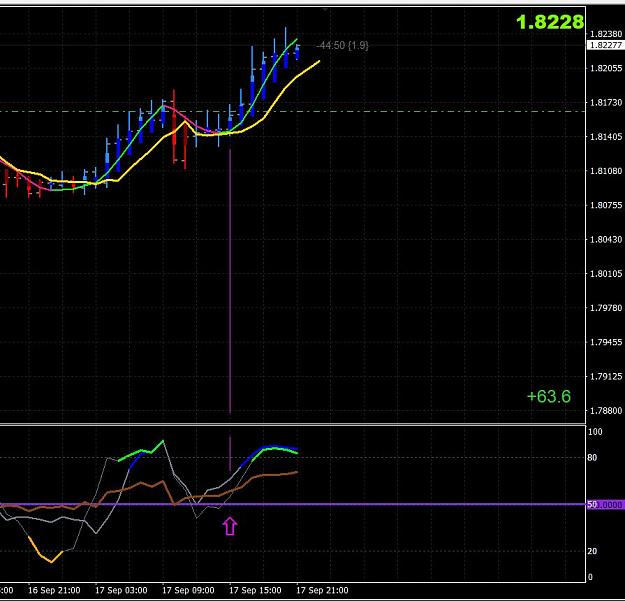The height and width of the screenshot is (601, 625).
Task: Click the magenta up arrow signal marker
Action: pyautogui.click(x=230, y=526)
